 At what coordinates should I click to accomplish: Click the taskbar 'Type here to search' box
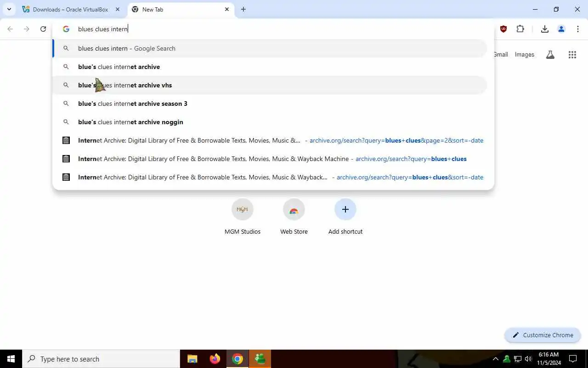click(101, 359)
